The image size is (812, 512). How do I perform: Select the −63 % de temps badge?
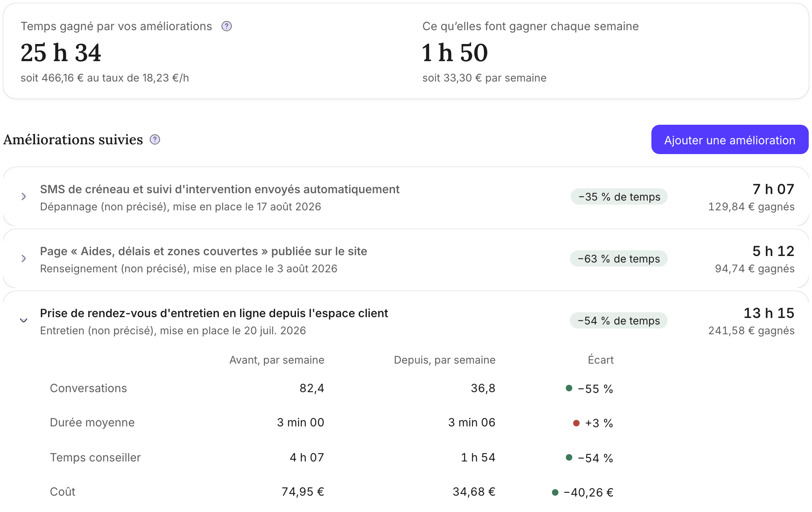618,259
